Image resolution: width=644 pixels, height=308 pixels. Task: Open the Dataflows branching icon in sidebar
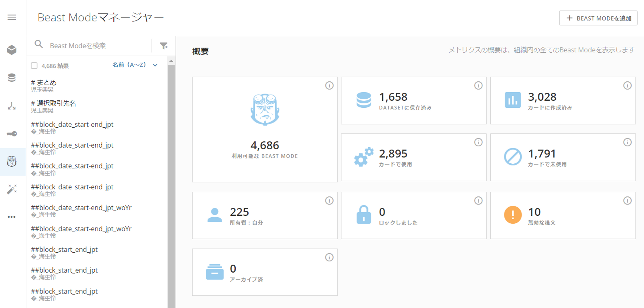point(12,106)
